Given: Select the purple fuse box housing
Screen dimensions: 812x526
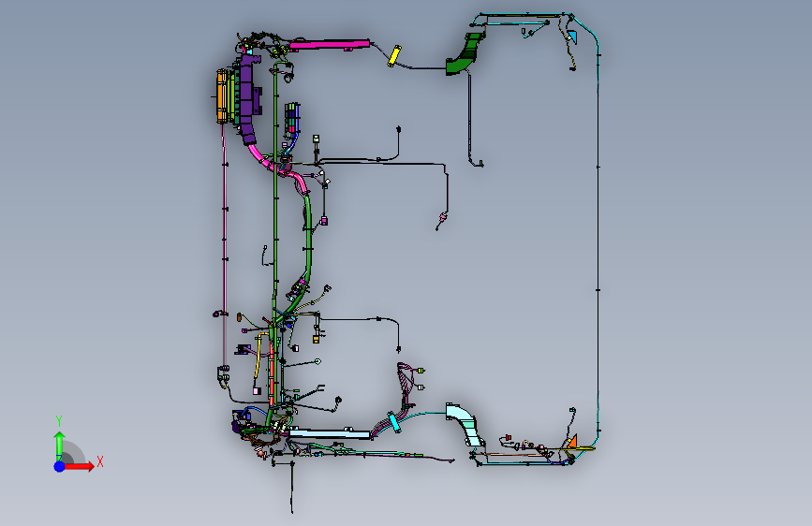Looking at the screenshot, I should pyautogui.click(x=248, y=98).
